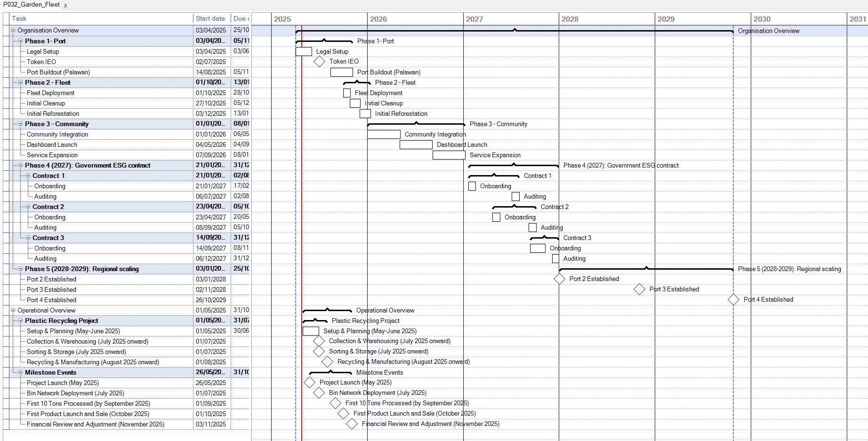This screenshot has height=441, width=868.
Task: Select the Port 2 Established milestone diamond
Action: (559, 279)
